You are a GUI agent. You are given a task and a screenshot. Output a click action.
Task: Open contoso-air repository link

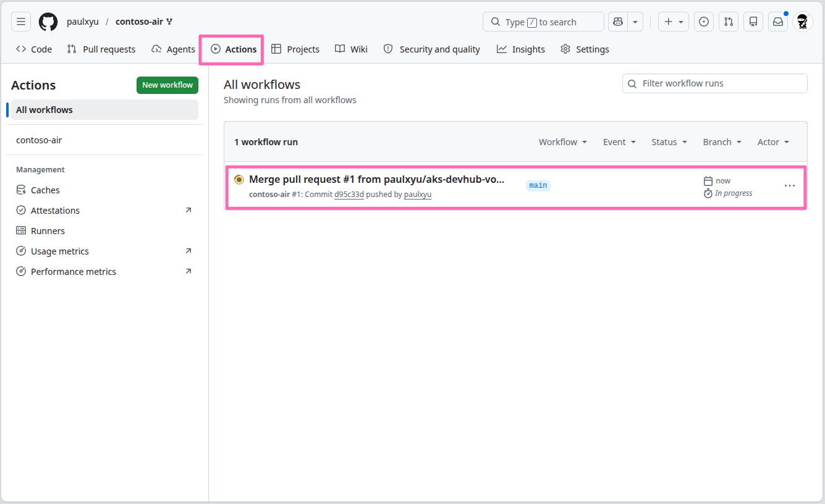pyautogui.click(x=139, y=22)
